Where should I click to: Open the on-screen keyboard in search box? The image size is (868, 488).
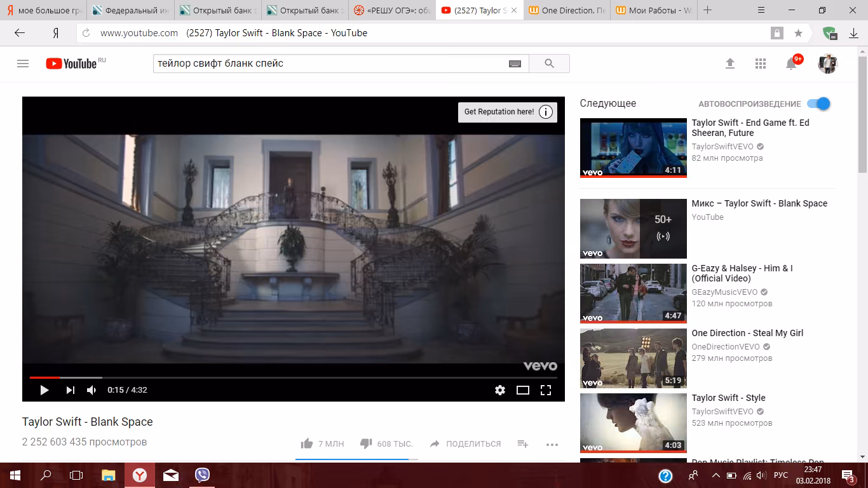click(x=515, y=64)
